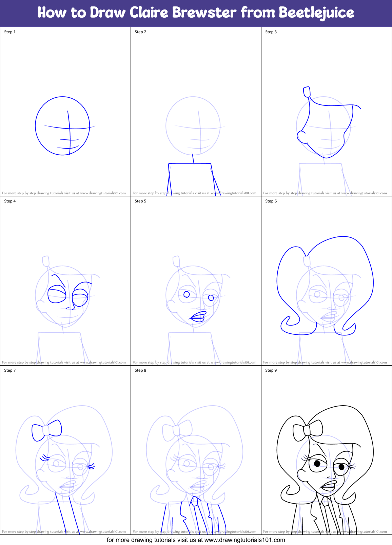Click the Step 4 eyes drawing

(70, 292)
